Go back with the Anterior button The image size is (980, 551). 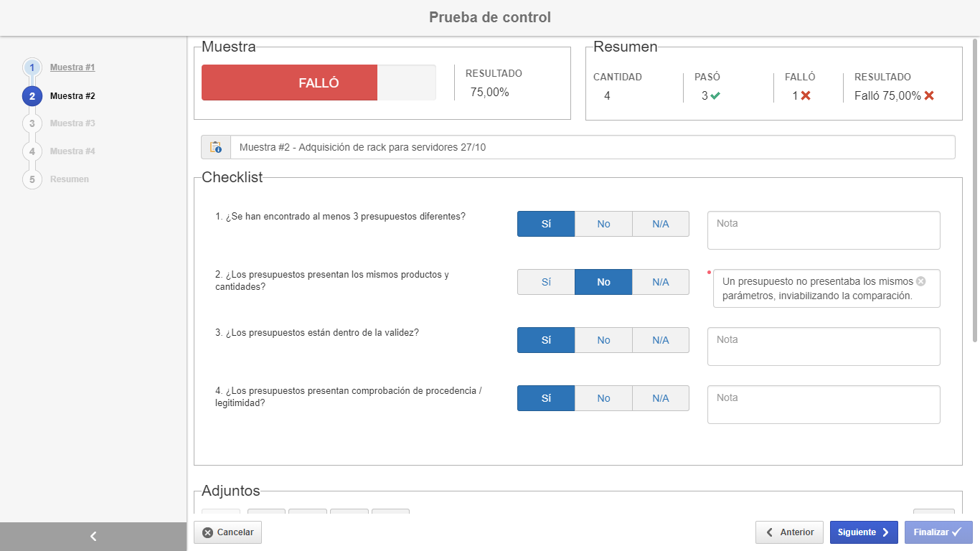point(790,532)
